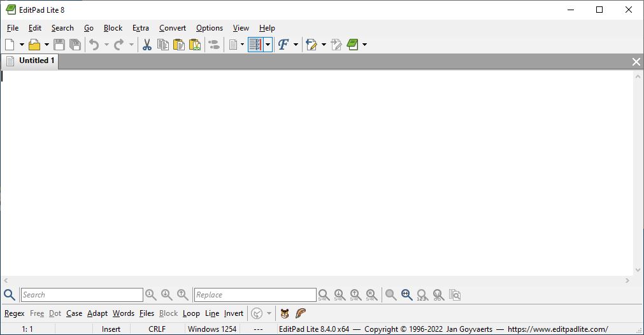Expand the search history dropdown arrow

pyautogui.click(x=269, y=313)
